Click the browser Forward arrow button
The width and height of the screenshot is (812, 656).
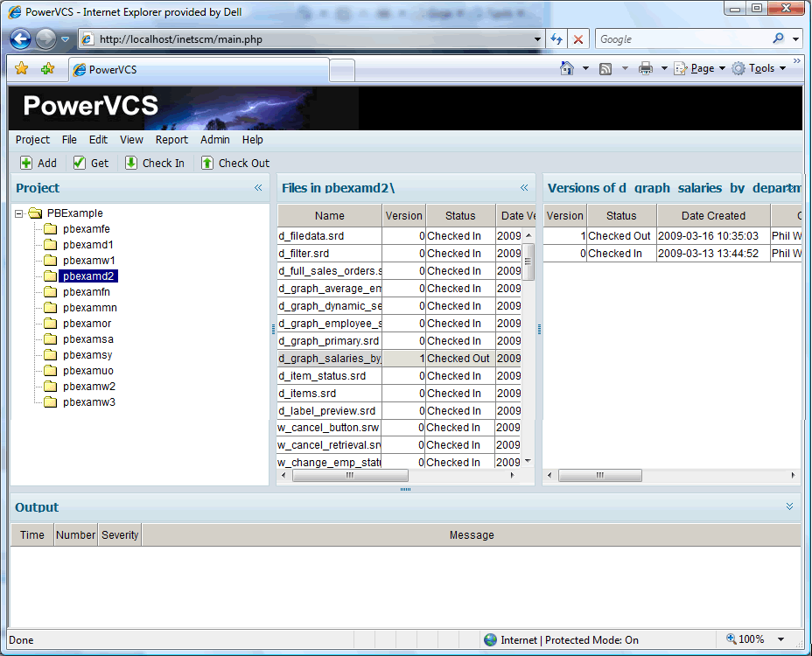[x=45, y=38]
